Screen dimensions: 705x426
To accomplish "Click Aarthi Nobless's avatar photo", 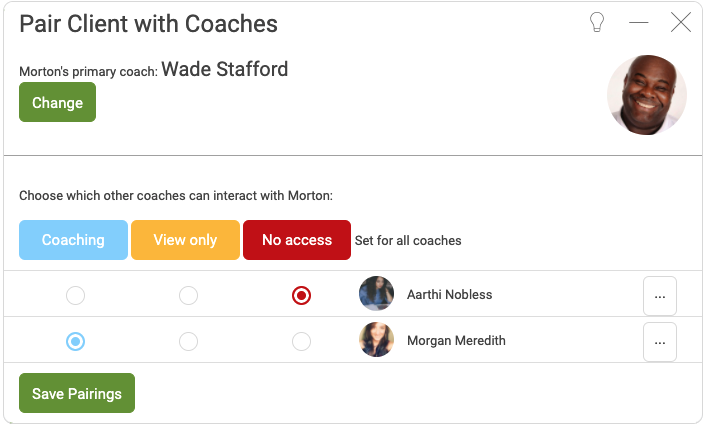I will coord(376,294).
